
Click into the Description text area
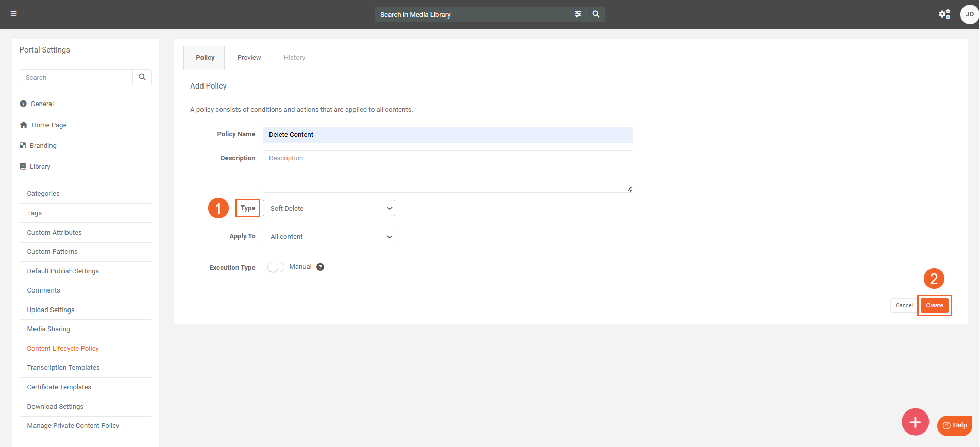(x=447, y=171)
